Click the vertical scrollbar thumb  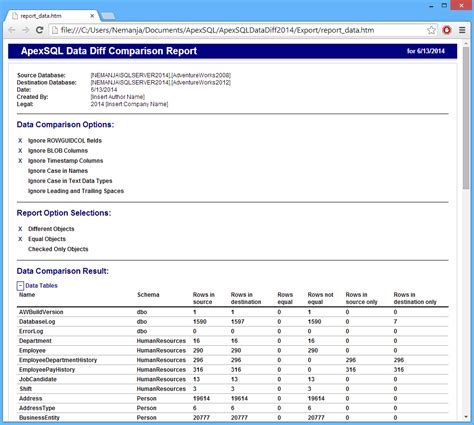tap(466, 118)
